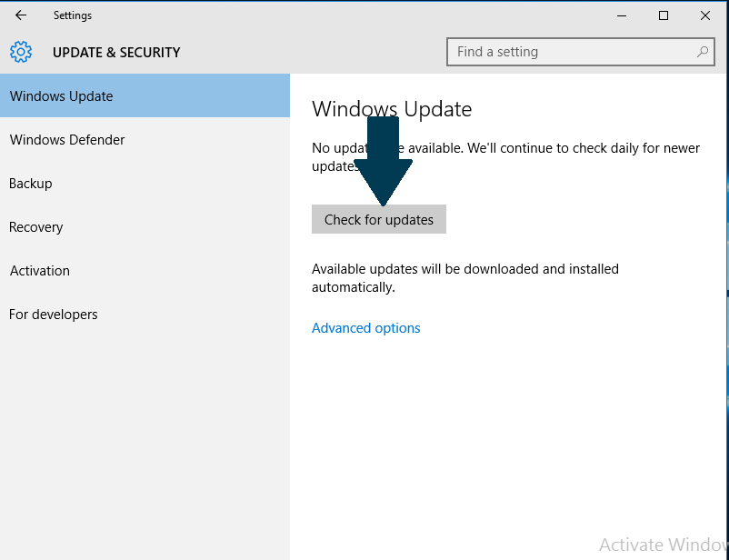This screenshot has width=729, height=560.
Task: Click the Update & Security gear icon
Action: pos(21,52)
